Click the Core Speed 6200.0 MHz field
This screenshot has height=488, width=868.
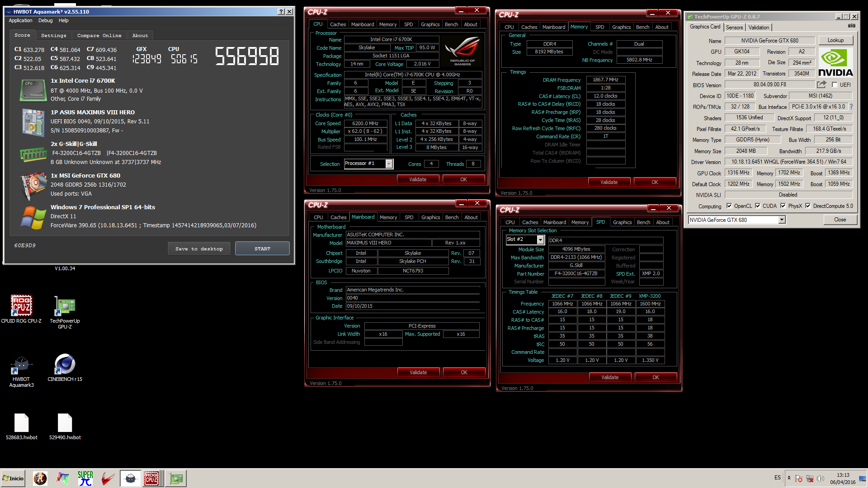[x=365, y=123]
